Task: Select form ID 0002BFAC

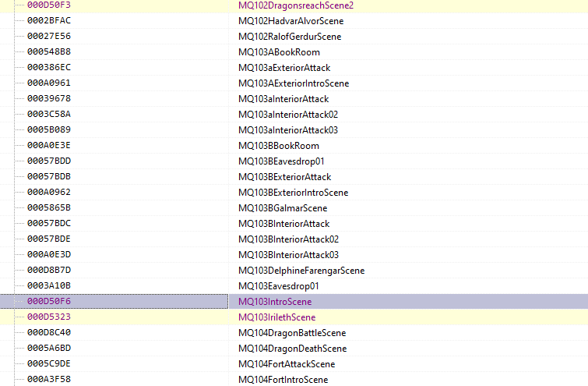Action: [x=49, y=20]
